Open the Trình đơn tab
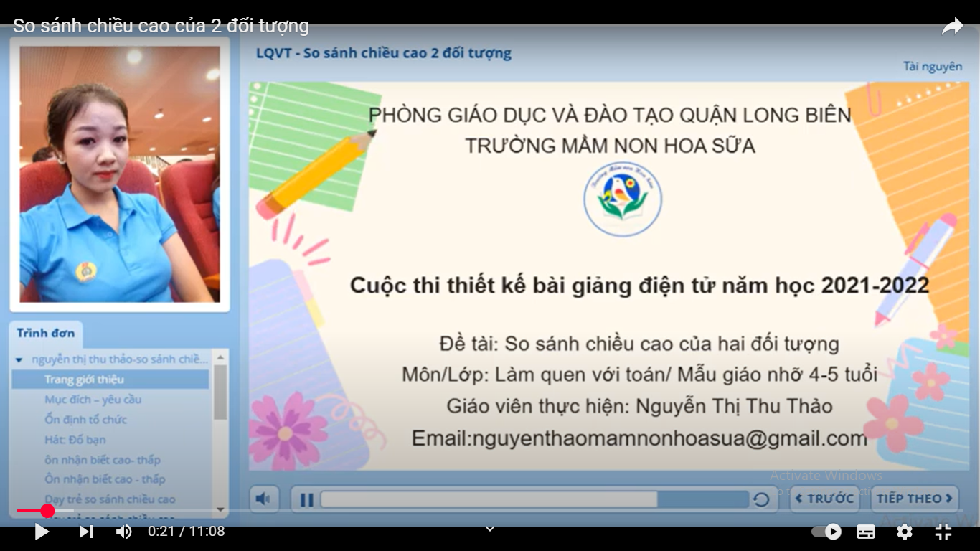This screenshot has width=980, height=551. click(x=46, y=334)
